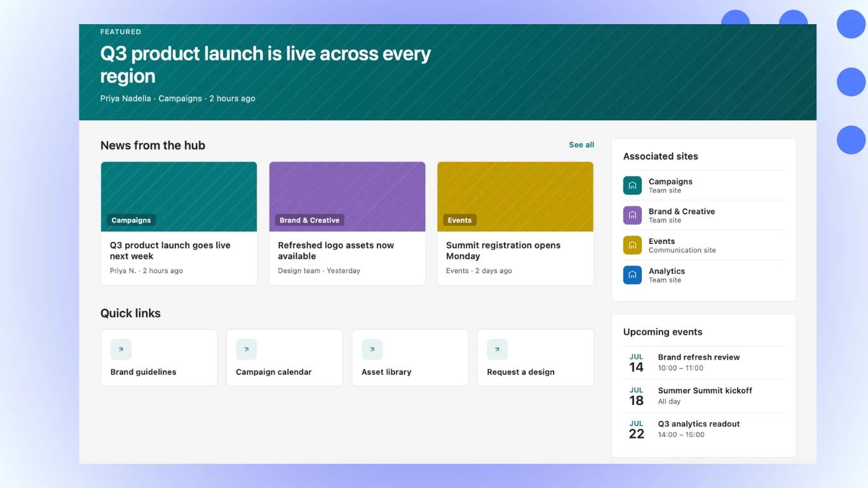Open the Events site icon
Viewport: 868px width, 488px height.
point(632,245)
